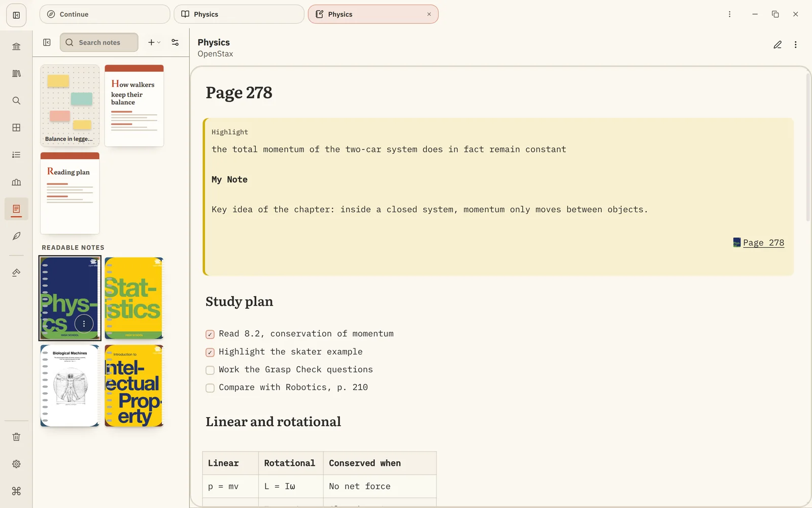This screenshot has width=812, height=508.
Task: Open the Balance in legged canvas note
Action: click(70, 106)
